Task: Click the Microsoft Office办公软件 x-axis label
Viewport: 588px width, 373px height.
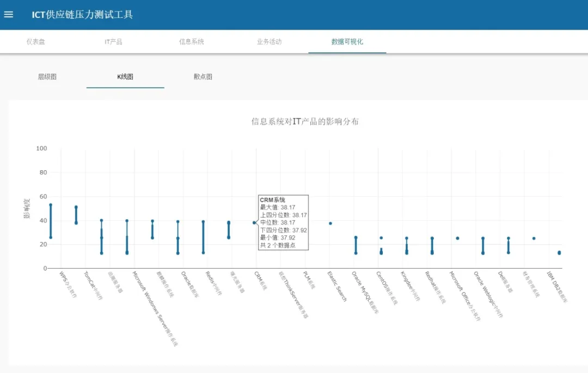Action: (465, 296)
